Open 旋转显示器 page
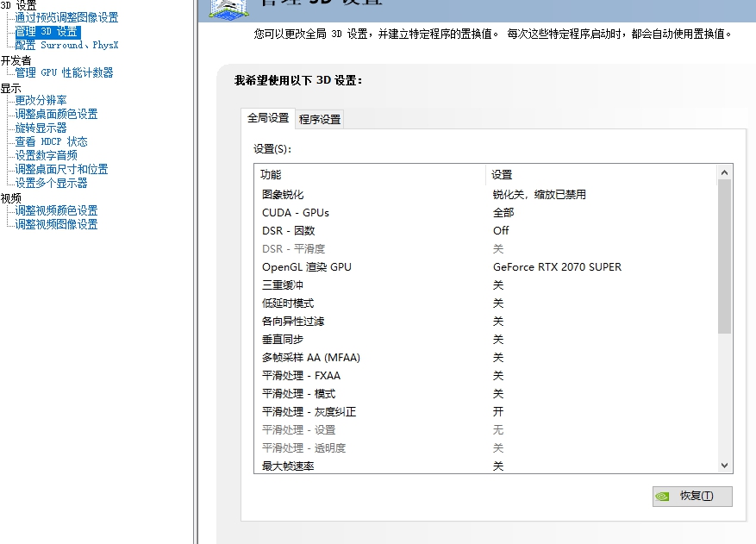The image size is (756, 544). point(41,128)
